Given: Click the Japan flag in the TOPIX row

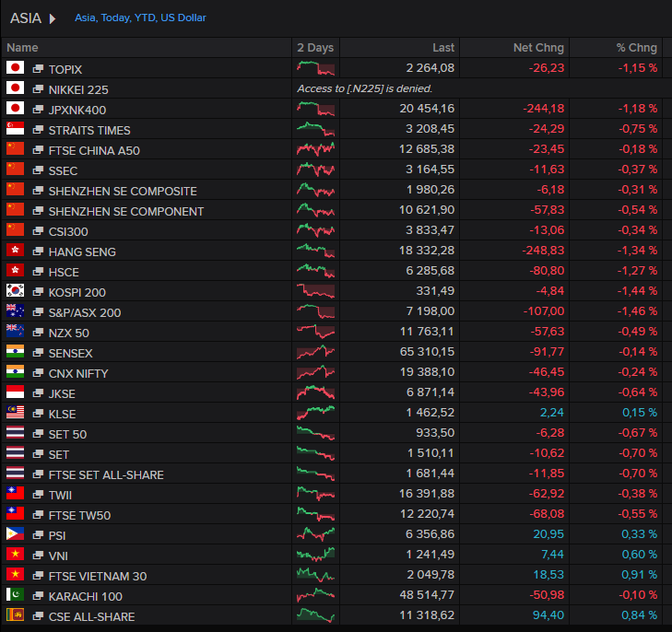Looking at the screenshot, I should click(x=15, y=67).
